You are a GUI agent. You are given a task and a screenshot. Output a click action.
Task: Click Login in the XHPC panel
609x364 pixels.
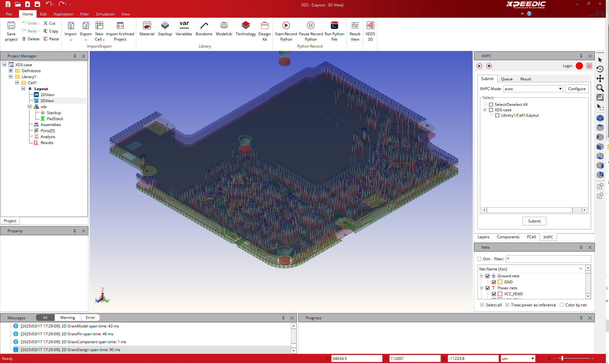click(567, 66)
